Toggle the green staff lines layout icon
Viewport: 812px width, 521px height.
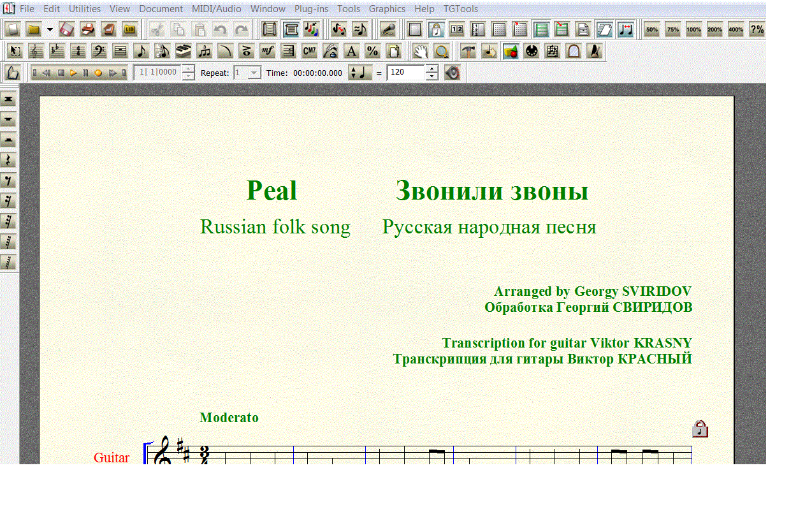(541, 29)
